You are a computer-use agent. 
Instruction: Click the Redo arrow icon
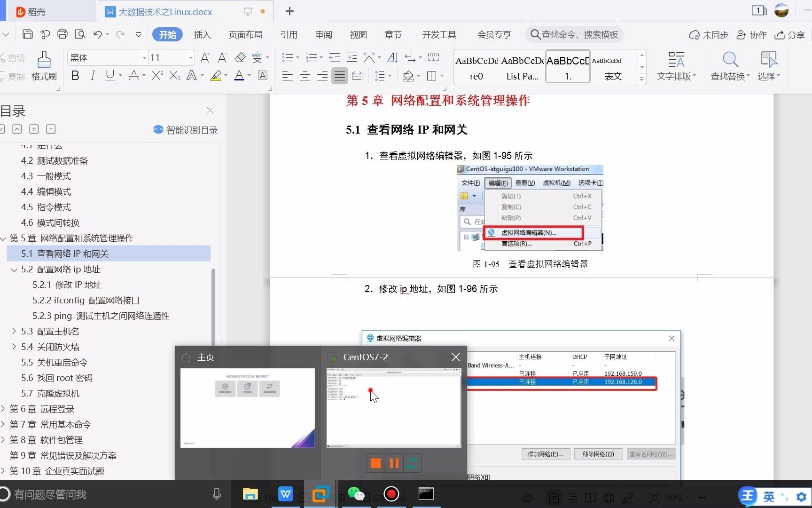coord(120,34)
